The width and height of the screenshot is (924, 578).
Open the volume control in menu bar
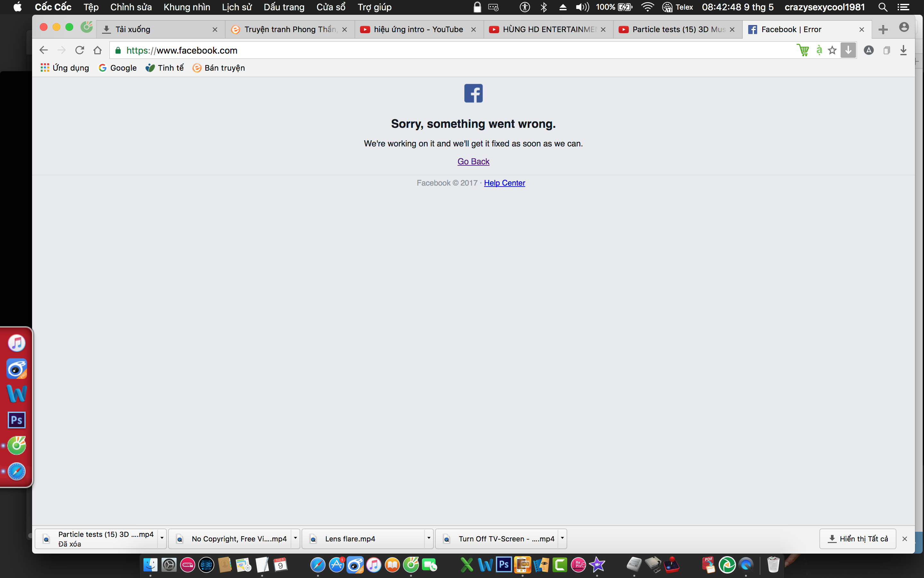click(582, 7)
